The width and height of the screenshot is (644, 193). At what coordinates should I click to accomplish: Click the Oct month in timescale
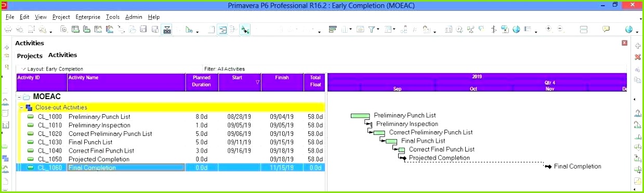pos(474,89)
